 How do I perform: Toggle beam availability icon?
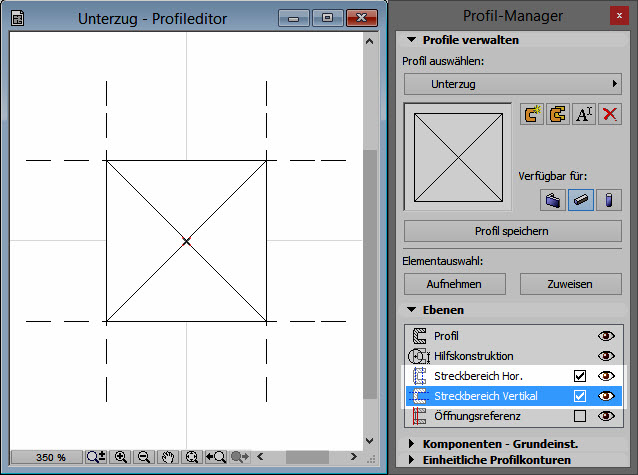click(581, 200)
